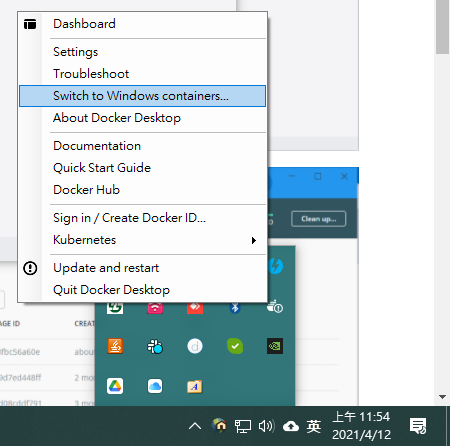Click the round white 'd' tray icon

[x=195, y=346]
